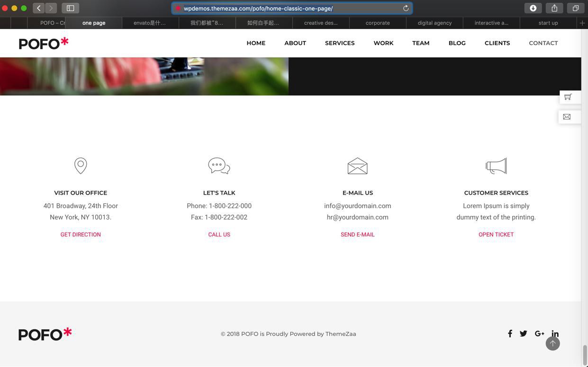Click the 'New York, NY 10013.' text

(x=81, y=217)
